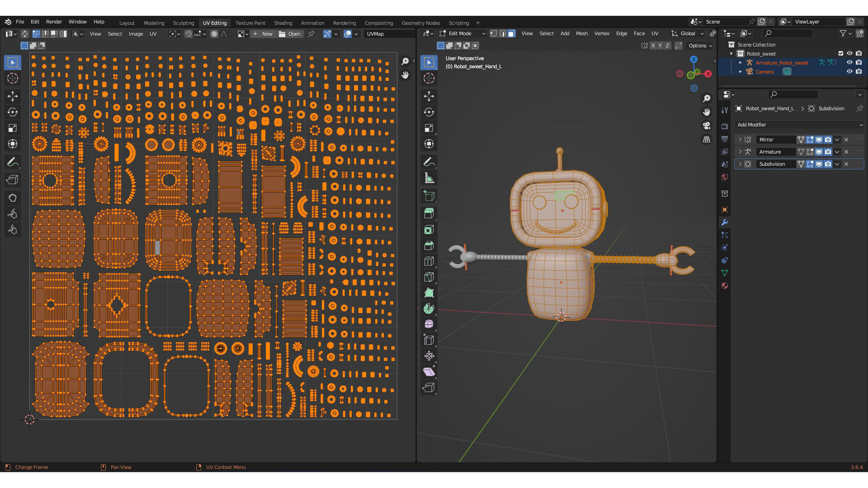The height and width of the screenshot is (488, 868).
Task: Select the Extrude Region tool in the 3D viewport
Action: point(429,213)
